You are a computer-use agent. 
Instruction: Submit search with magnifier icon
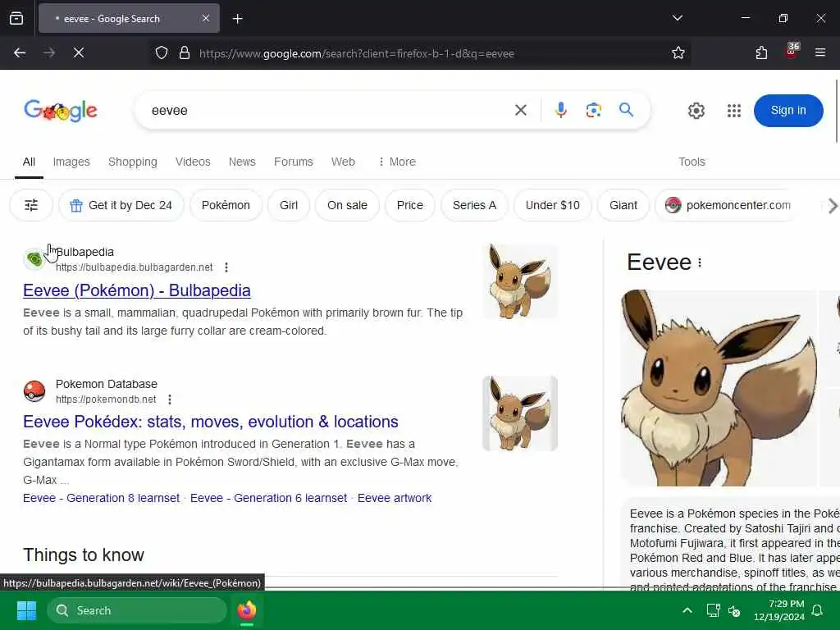click(626, 110)
